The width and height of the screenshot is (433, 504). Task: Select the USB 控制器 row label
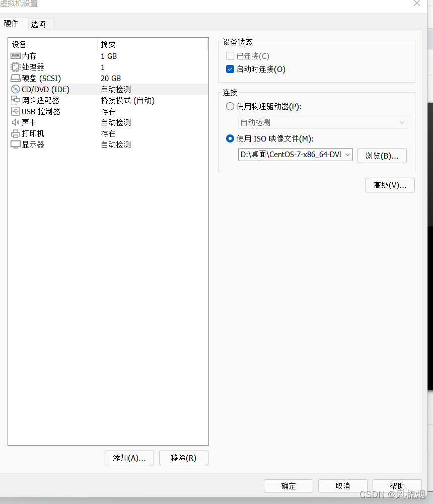click(x=41, y=112)
